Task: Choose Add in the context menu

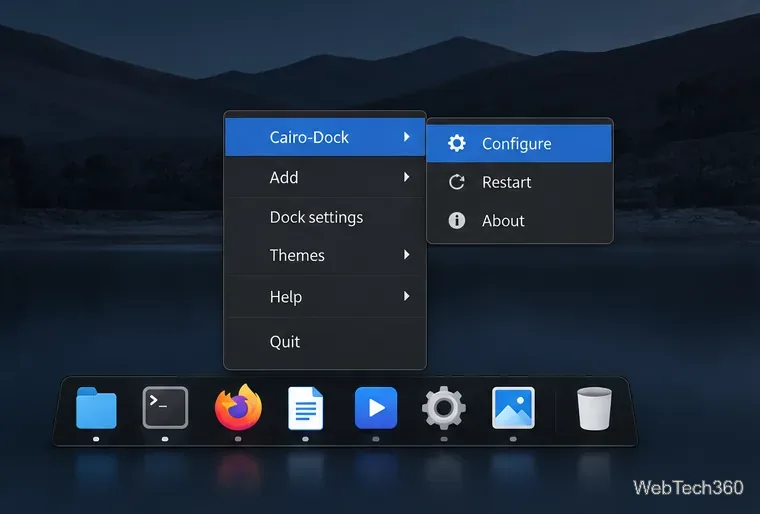Action: pos(325,177)
